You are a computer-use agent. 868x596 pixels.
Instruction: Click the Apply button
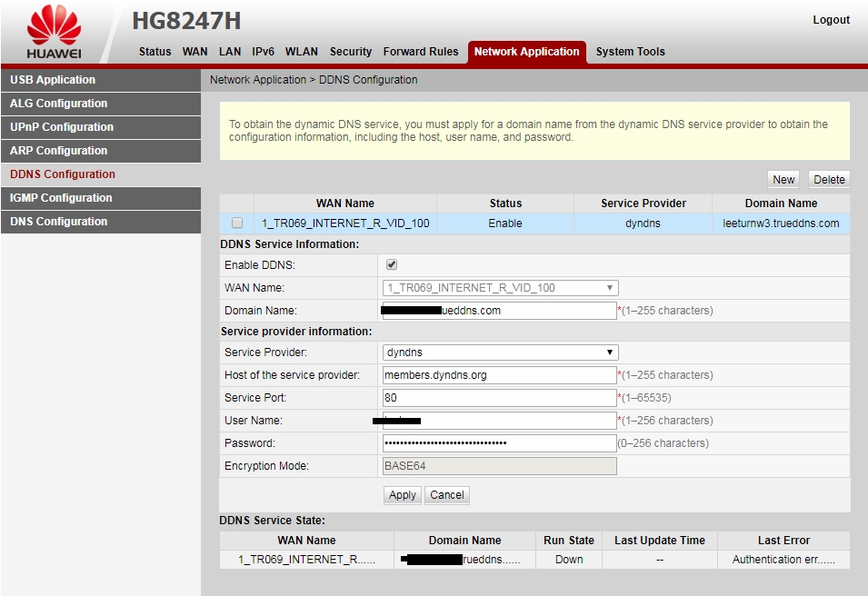pyautogui.click(x=403, y=495)
